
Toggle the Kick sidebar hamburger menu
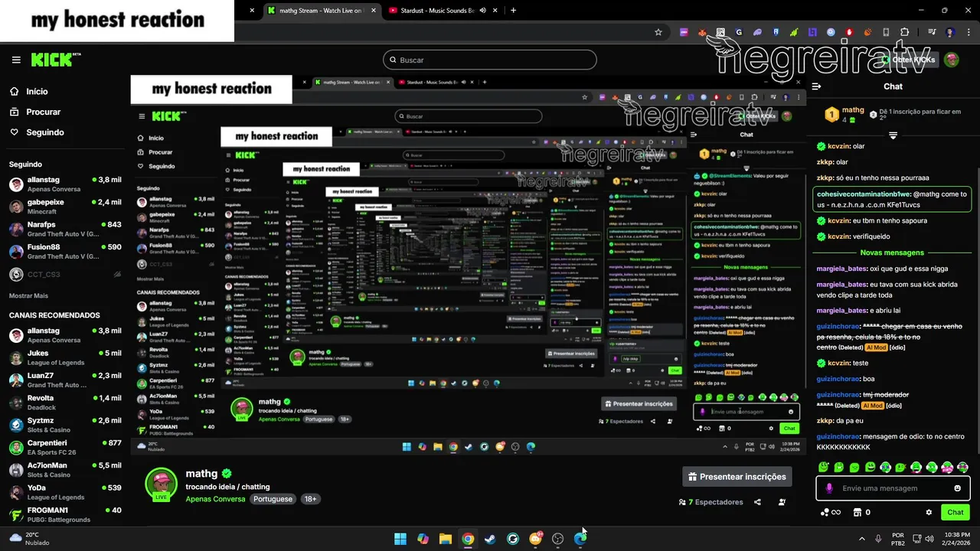coord(16,60)
